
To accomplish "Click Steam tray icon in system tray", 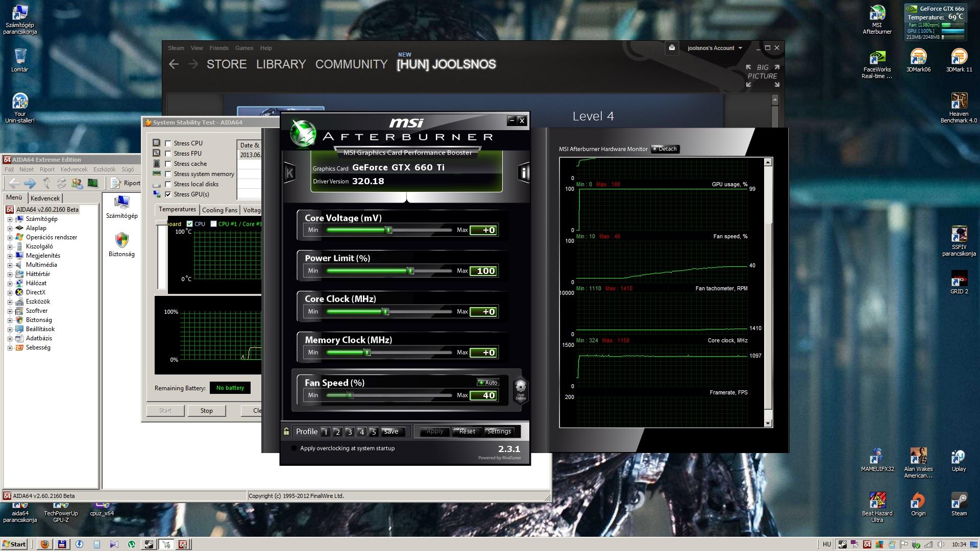I will 843,544.
